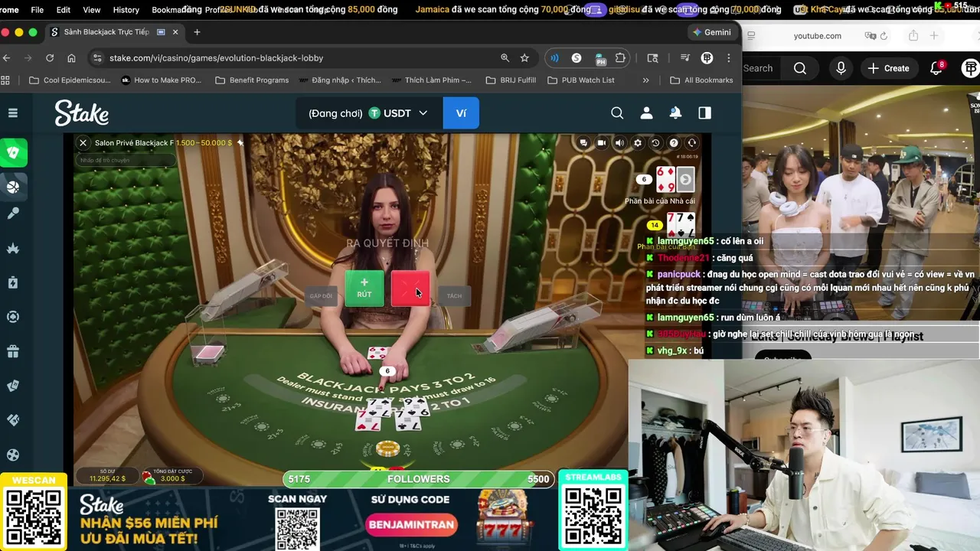Open the gift box promotions icon in sidebar
This screenshot has width=980, height=551.
point(13,352)
